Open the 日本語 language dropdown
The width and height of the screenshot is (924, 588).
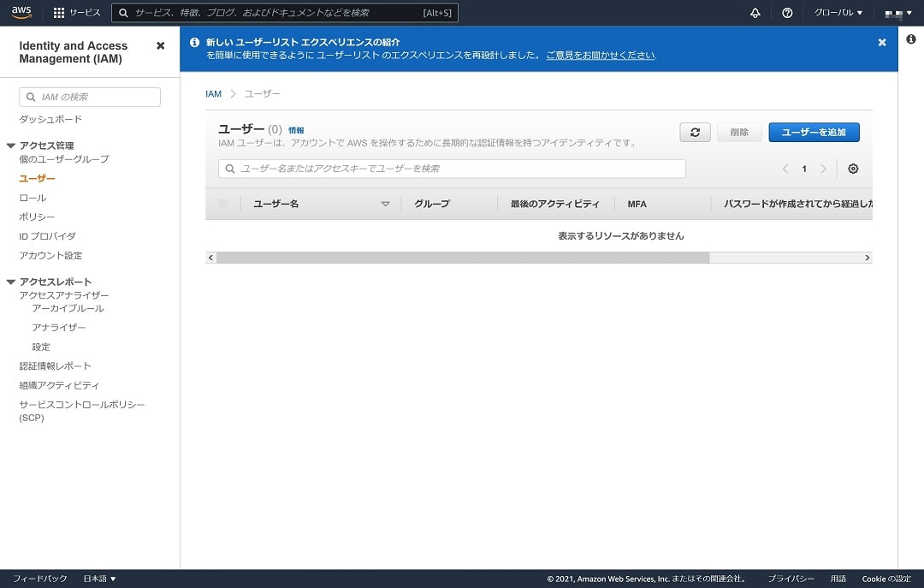point(99,579)
